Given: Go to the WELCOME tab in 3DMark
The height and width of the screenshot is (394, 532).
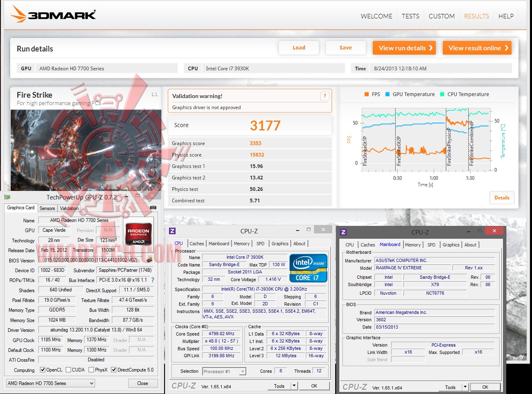Looking at the screenshot, I should coord(376,16).
